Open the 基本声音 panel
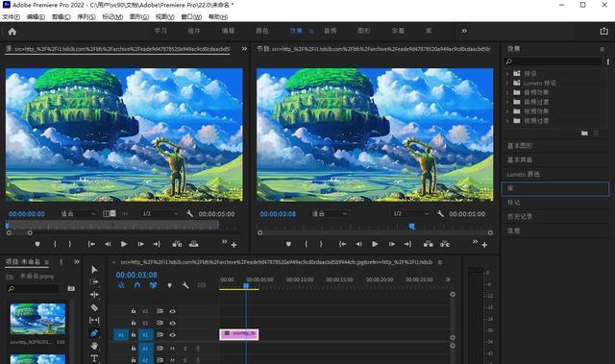Image resolution: width=615 pixels, height=364 pixels. tap(519, 159)
